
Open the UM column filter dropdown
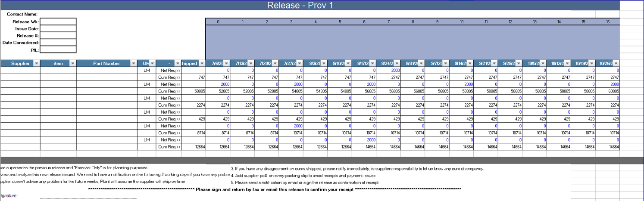152,64
